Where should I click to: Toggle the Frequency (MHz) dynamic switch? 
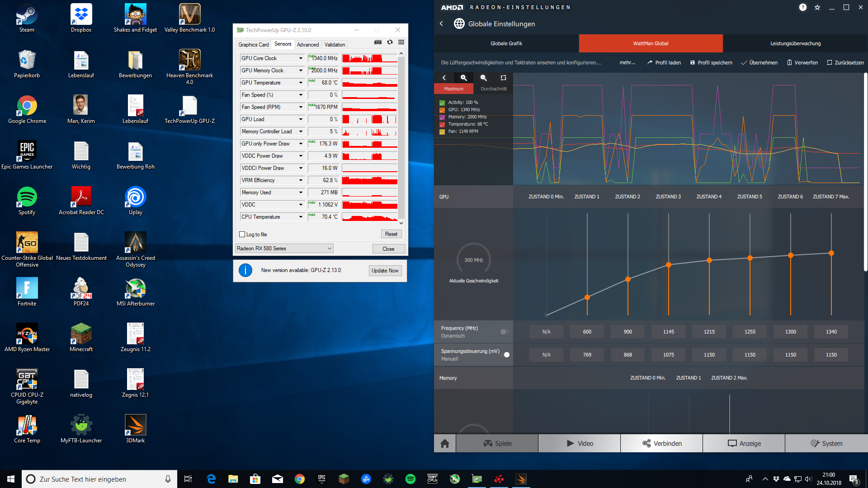click(x=505, y=332)
